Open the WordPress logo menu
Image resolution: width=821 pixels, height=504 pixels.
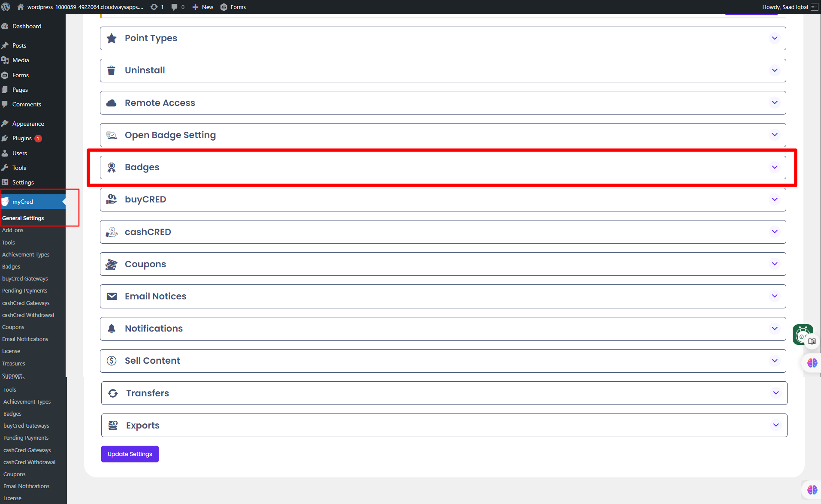[6, 7]
